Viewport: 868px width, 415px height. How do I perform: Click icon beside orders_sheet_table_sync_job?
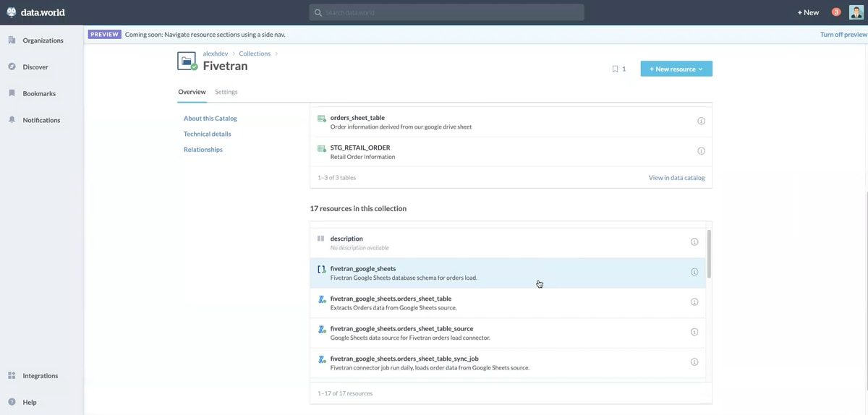(322, 359)
